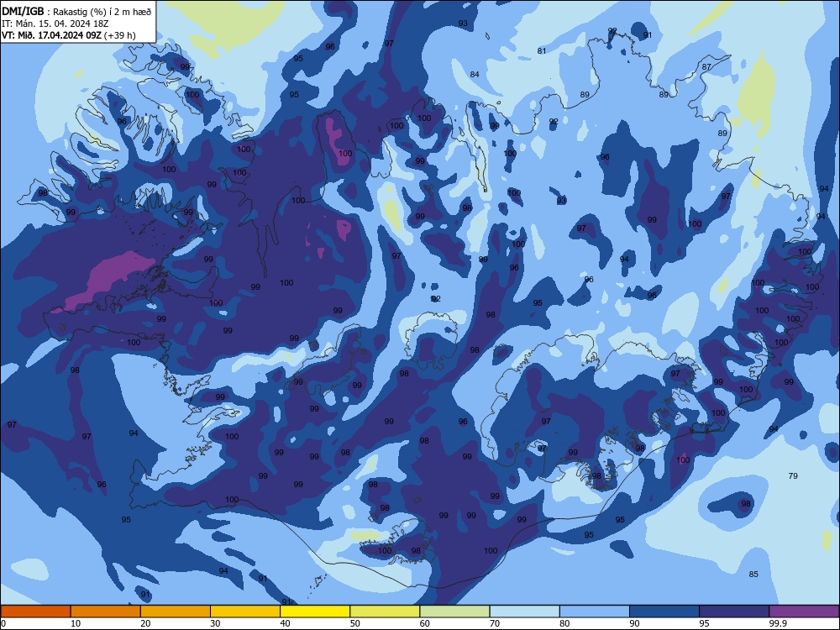The height and width of the screenshot is (630, 840).
Task: Pick the pale green 60–70 legend swatch
Action: [454, 612]
